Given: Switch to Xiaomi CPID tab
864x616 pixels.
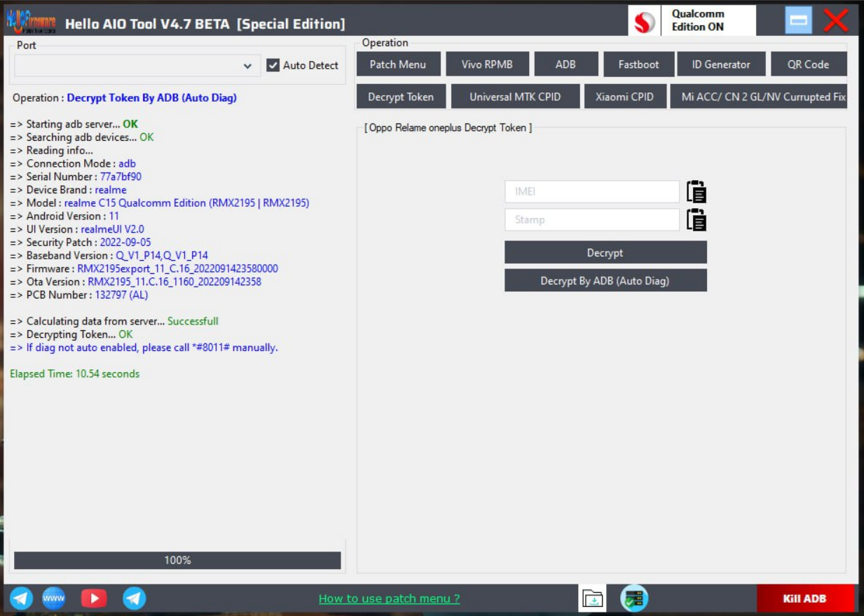Looking at the screenshot, I should pyautogui.click(x=624, y=97).
